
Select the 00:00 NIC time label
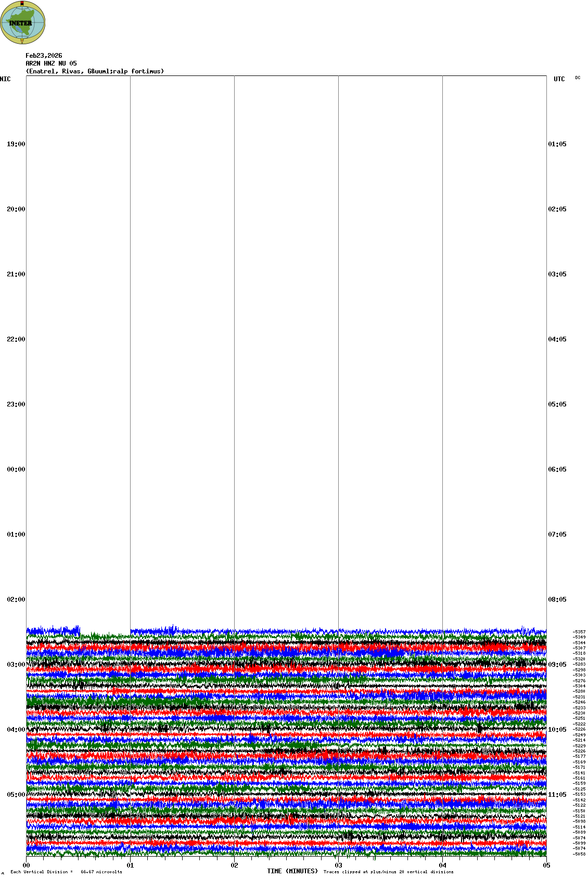tap(16, 469)
